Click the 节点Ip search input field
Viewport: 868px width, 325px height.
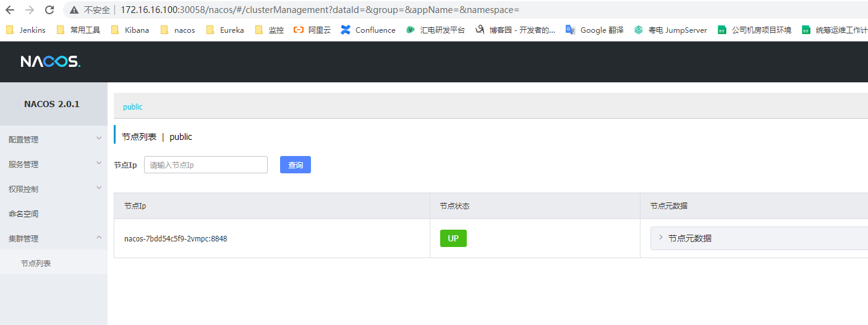pos(206,165)
